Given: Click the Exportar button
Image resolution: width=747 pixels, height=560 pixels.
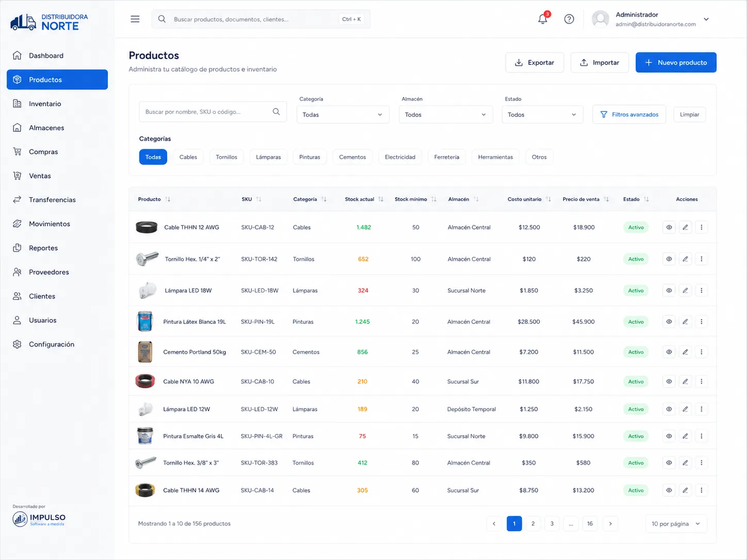Looking at the screenshot, I should pyautogui.click(x=534, y=62).
